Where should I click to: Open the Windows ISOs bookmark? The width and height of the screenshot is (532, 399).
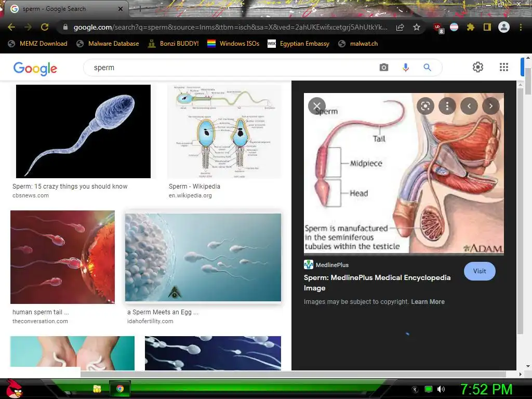click(x=233, y=44)
